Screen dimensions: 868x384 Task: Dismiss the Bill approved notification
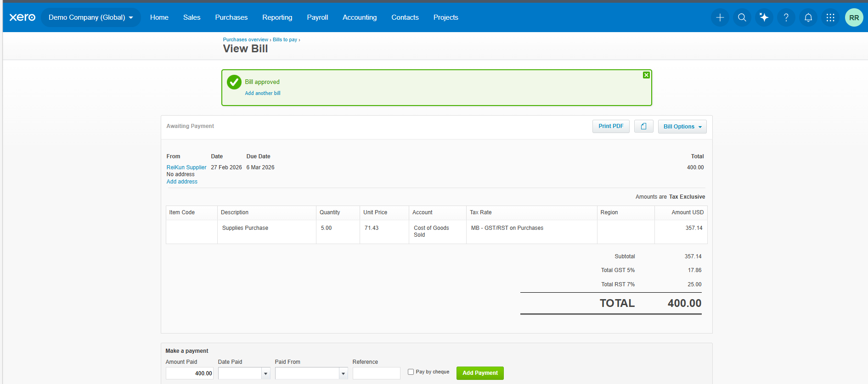tap(646, 75)
